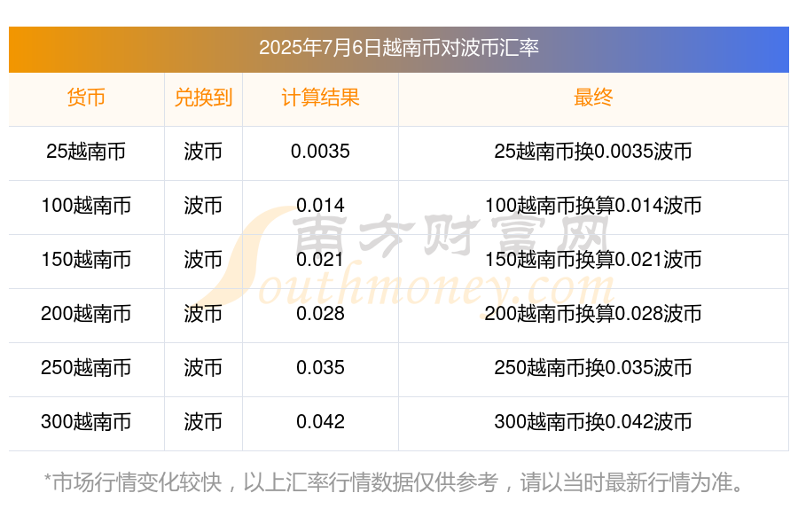This screenshot has width=798, height=532.
Task: Select the 0.0035 result value
Action: tap(320, 152)
